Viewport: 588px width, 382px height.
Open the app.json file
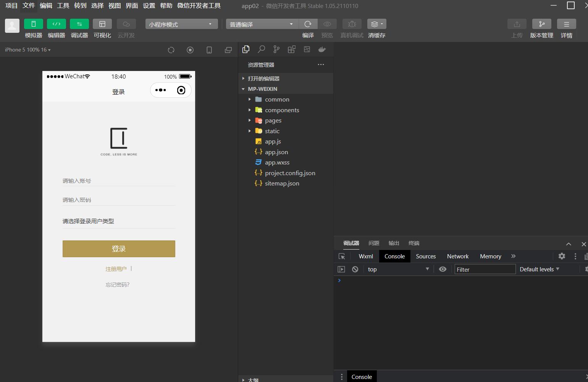(276, 152)
